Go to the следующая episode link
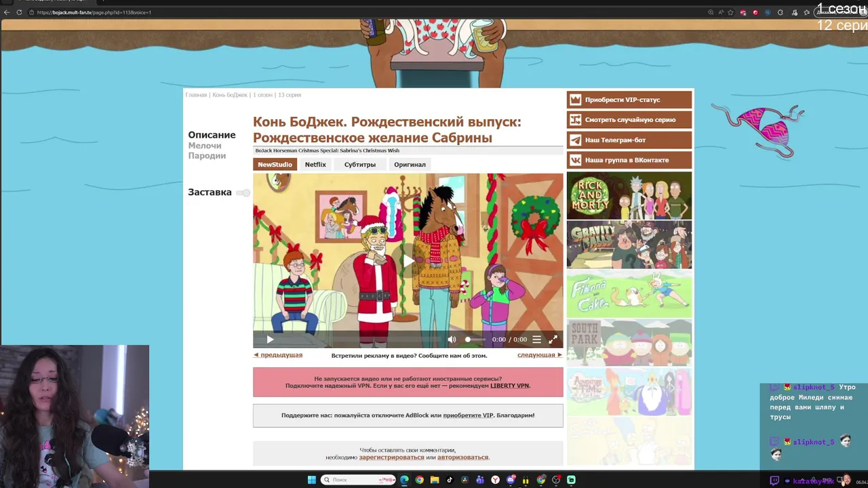Image resolution: width=868 pixels, height=488 pixels. coord(540,355)
